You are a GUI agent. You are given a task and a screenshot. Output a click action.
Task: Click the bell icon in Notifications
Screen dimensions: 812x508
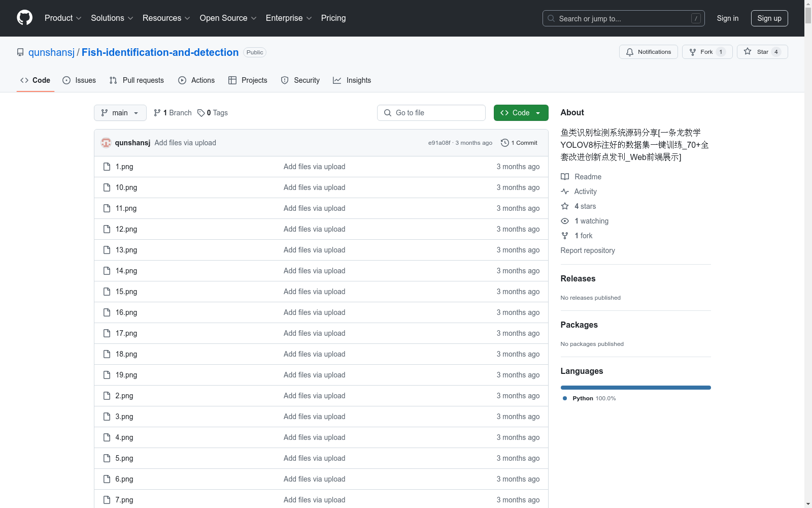[x=630, y=52]
